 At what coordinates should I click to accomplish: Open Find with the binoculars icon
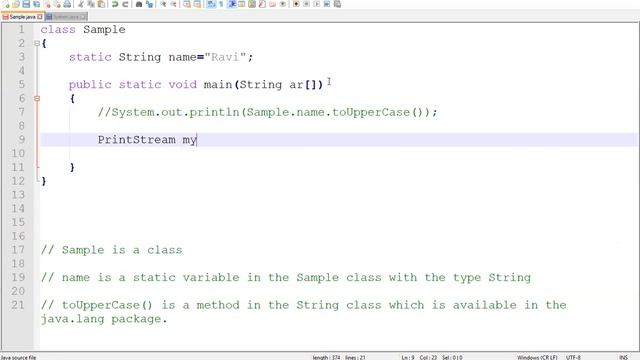(139, 4)
